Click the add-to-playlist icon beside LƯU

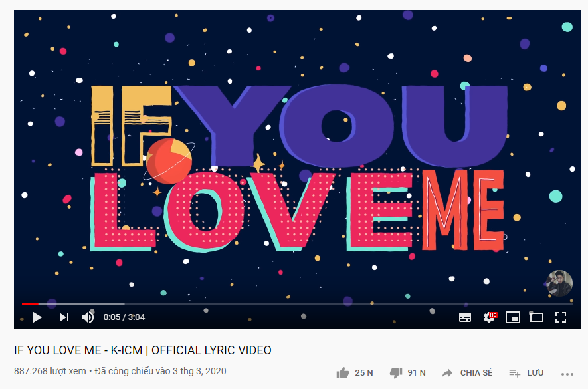point(514,373)
